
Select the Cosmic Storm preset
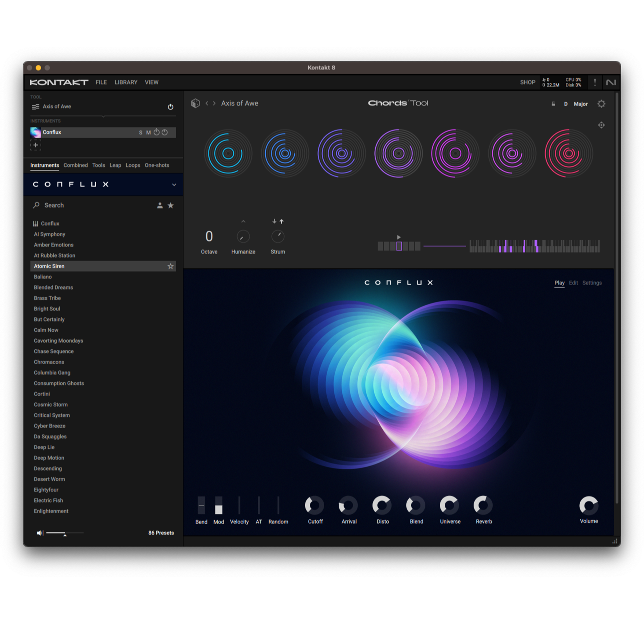click(51, 405)
